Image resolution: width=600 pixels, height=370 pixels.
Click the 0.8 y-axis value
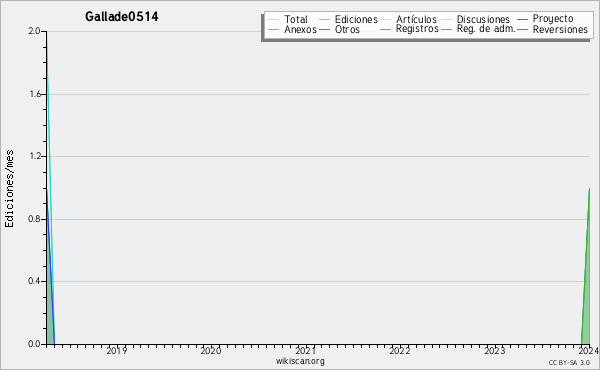click(x=34, y=219)
